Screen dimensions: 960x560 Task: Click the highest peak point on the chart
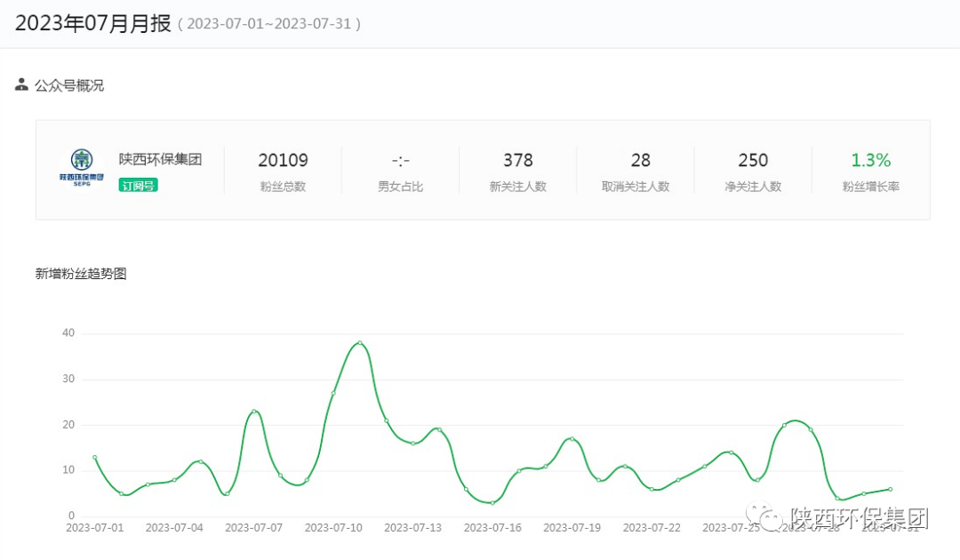pyautogui.click(x=360, y=342)
